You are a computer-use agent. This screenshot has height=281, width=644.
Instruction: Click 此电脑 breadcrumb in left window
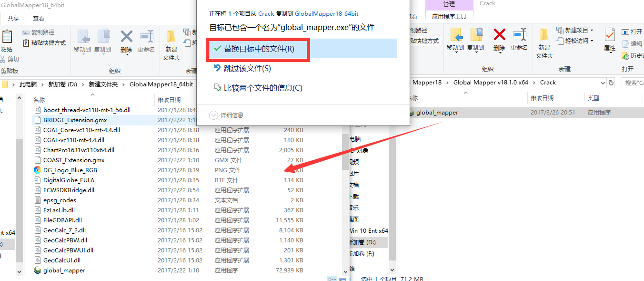point(28,84)
